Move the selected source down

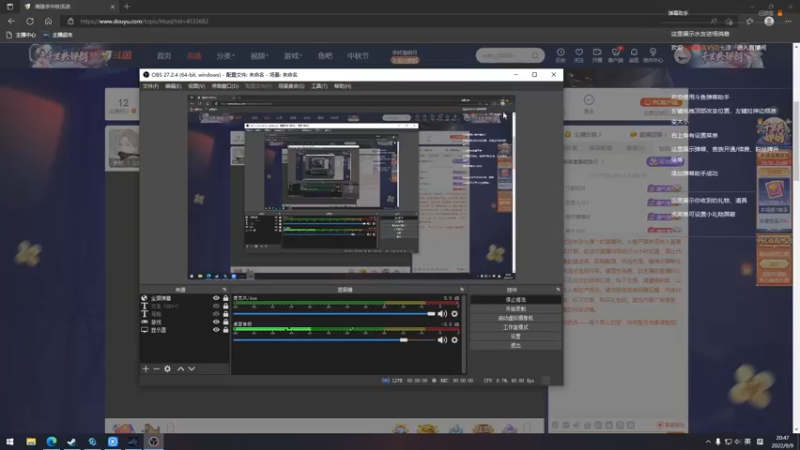pyautogui.click(x=192, y=368)
